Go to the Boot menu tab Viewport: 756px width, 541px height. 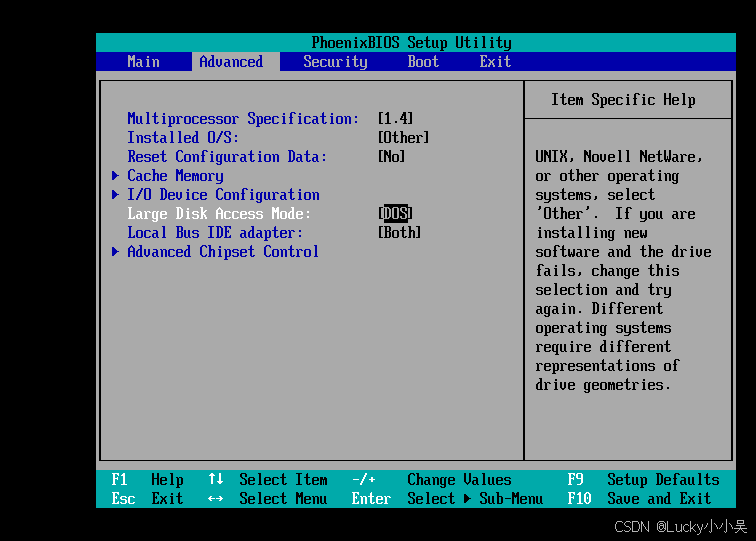[x=423, y=62]
